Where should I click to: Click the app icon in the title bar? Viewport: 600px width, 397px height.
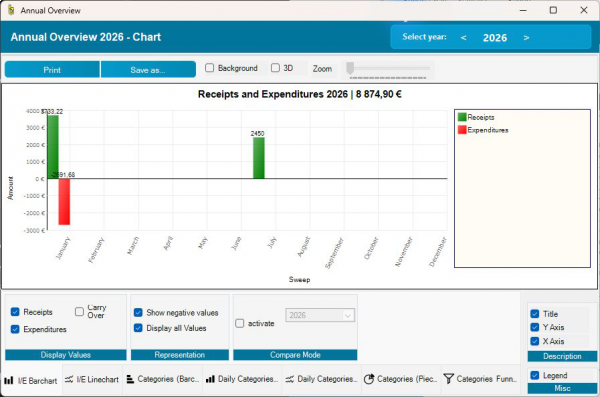click(11, 10)
